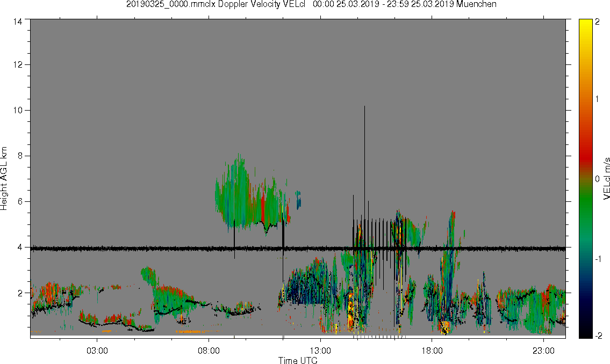This screenshot has width=610, height=364.
Task: Click the height label 10
Action: 18,110
